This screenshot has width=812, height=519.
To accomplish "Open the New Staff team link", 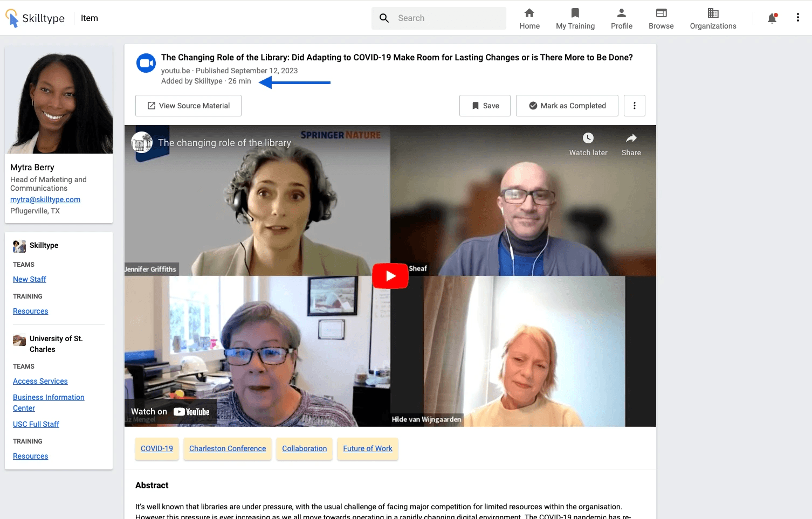I will [30, 279].
